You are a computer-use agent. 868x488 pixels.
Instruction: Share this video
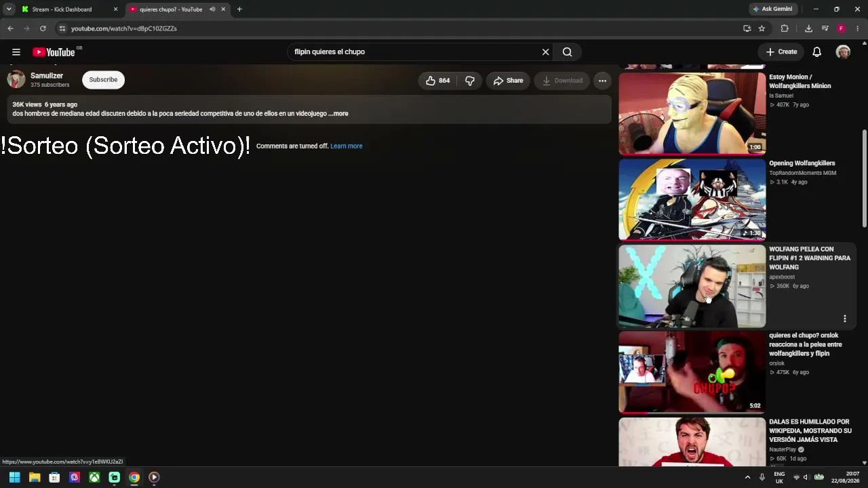508,81
